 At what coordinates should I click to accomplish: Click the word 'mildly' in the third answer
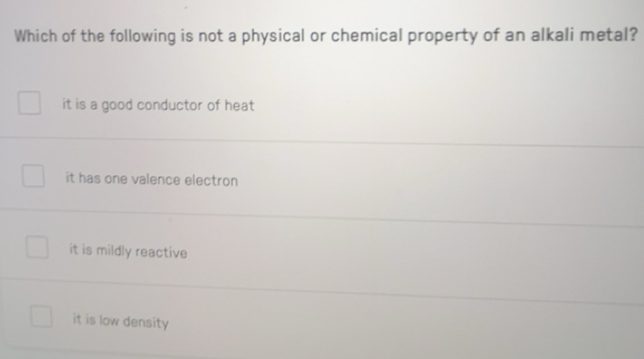point(112,252)
